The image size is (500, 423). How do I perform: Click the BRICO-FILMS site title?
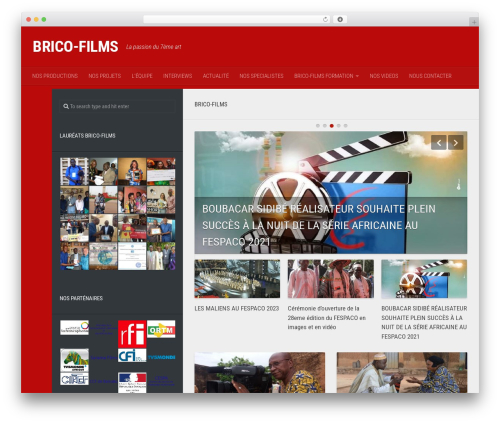coord(75,47)
